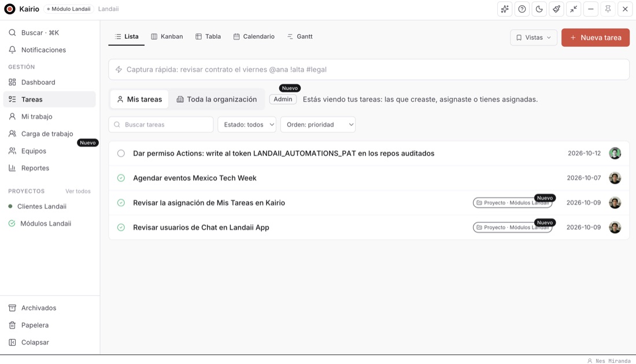Click Landaii breadcrumb in title bar
Image resolution: width=636 pixels, height=364 pixels.
[x=108, y=9]
